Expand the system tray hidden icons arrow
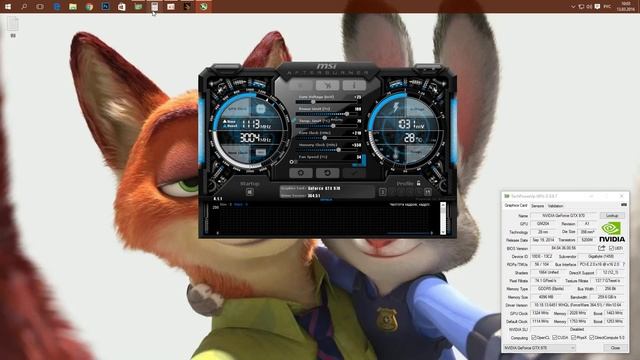 [573, 7]
